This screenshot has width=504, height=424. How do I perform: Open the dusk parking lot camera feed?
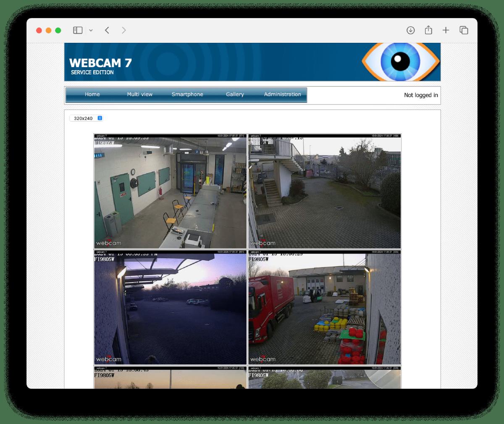[x=170, y=307]
